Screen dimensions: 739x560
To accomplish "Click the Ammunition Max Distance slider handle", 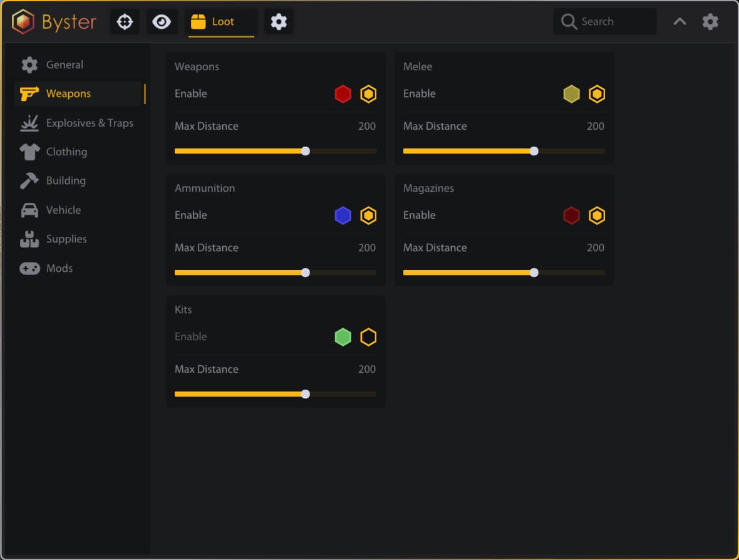I will (x=306, y=272).
